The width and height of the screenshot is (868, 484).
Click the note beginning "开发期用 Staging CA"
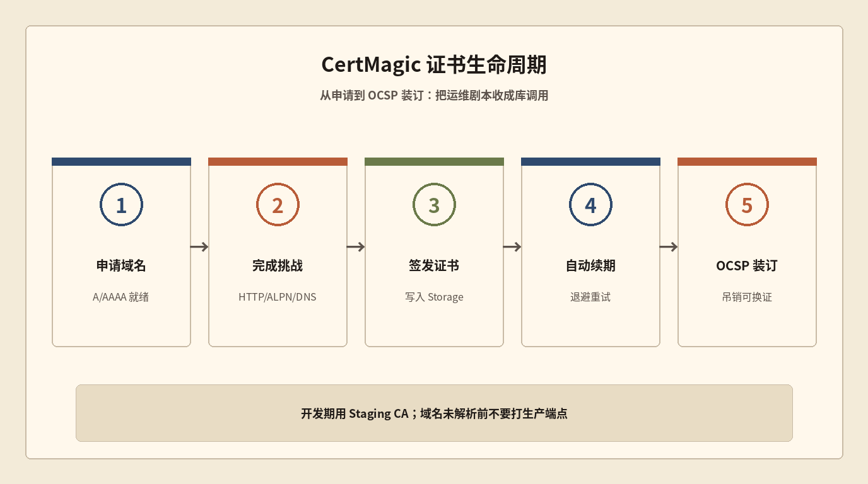pos(434,413)
